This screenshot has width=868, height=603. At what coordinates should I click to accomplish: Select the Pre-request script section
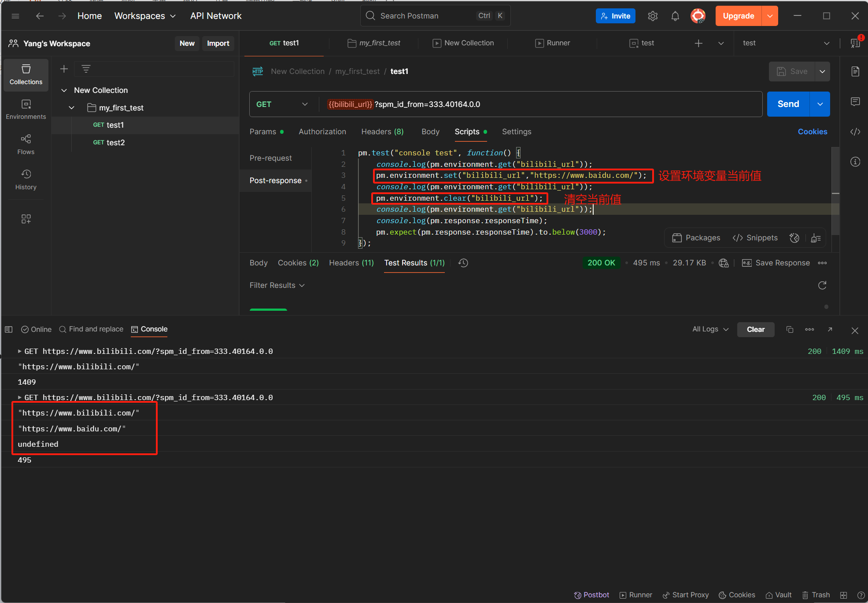270,158
